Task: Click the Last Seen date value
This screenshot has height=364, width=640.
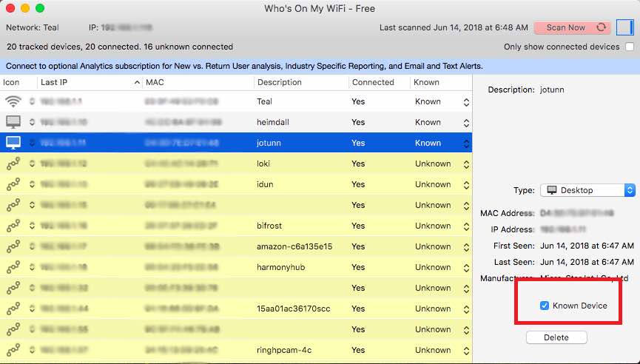Action: tap(587, 262)
